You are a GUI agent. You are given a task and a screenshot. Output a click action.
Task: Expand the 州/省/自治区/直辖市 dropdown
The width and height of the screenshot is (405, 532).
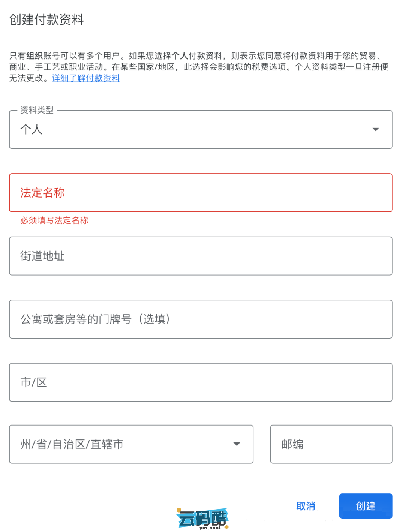(131, 444)
